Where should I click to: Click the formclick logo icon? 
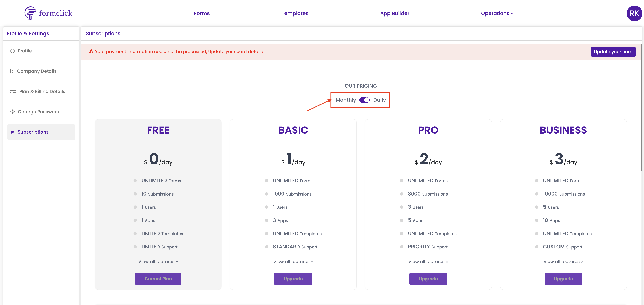[30, 13]
